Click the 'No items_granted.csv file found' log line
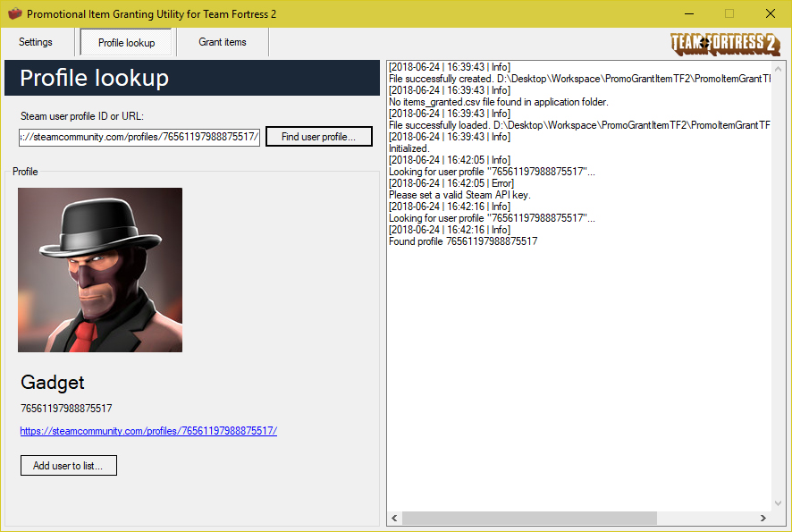The image size is (792, 532). [x=499, y=102]
